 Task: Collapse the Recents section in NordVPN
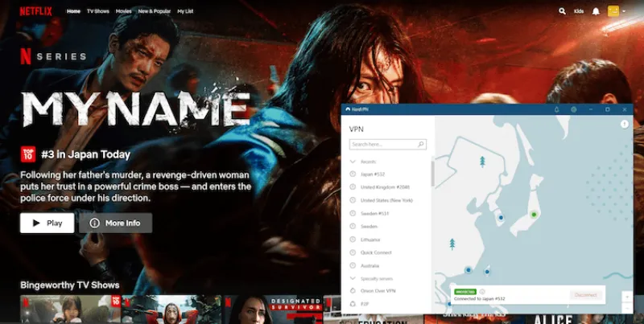point(353,162)
